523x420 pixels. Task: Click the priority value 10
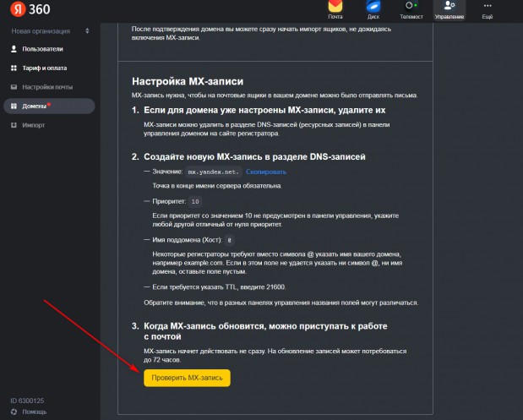(x=195, y=201)
